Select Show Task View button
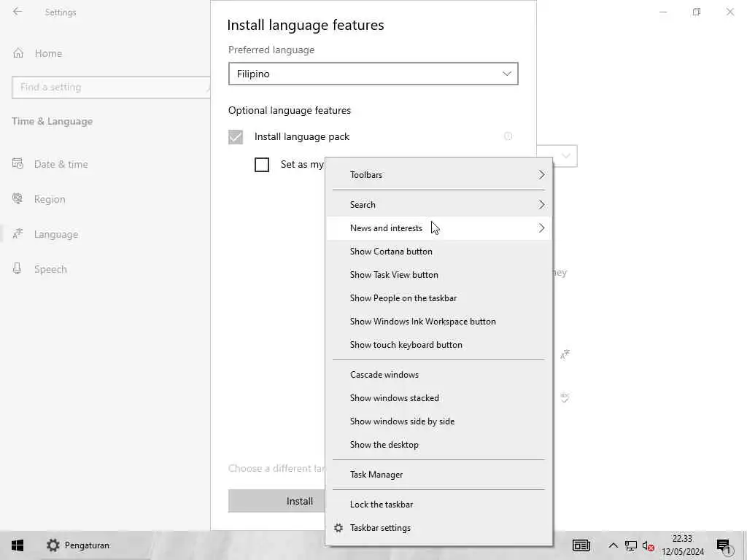This screenshot has width=747, height=560. (438, 275)
